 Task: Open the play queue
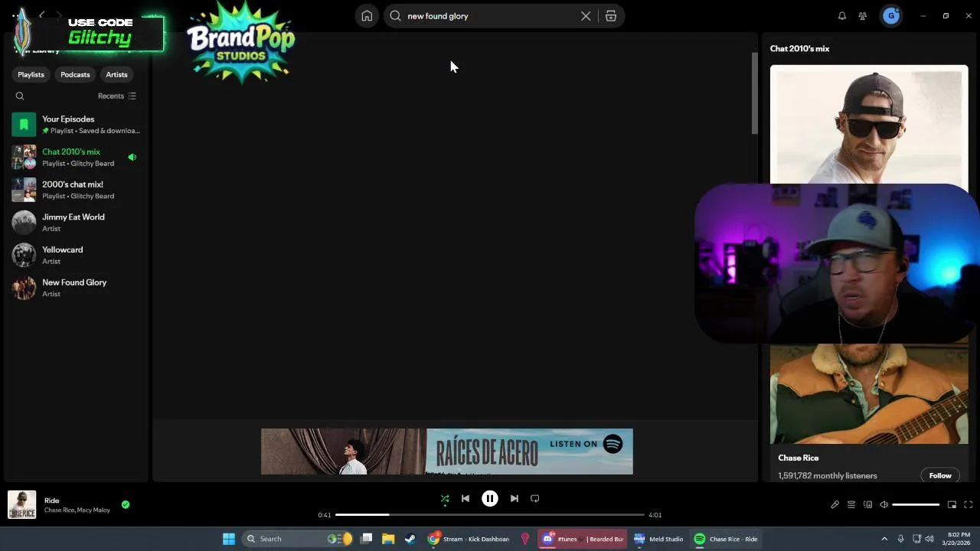(851, 504)
